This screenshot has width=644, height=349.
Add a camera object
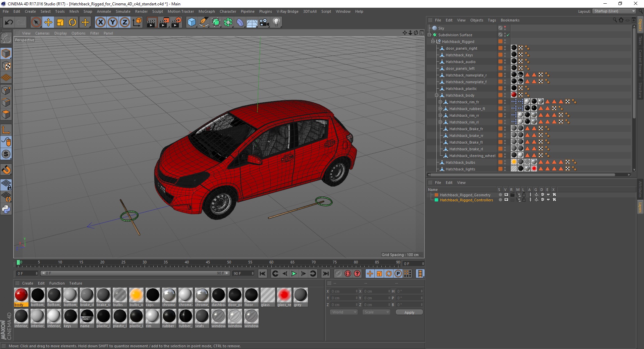tap(264, 22)
